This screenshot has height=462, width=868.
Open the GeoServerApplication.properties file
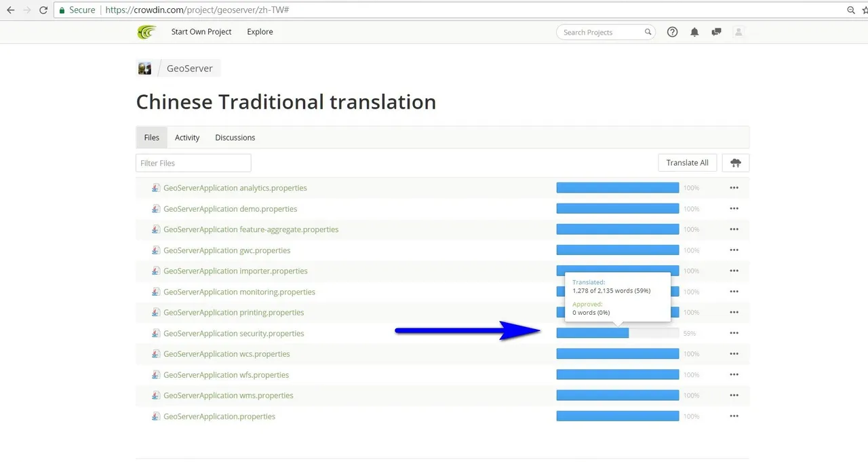pyautogui.click(x=220, y=417)
